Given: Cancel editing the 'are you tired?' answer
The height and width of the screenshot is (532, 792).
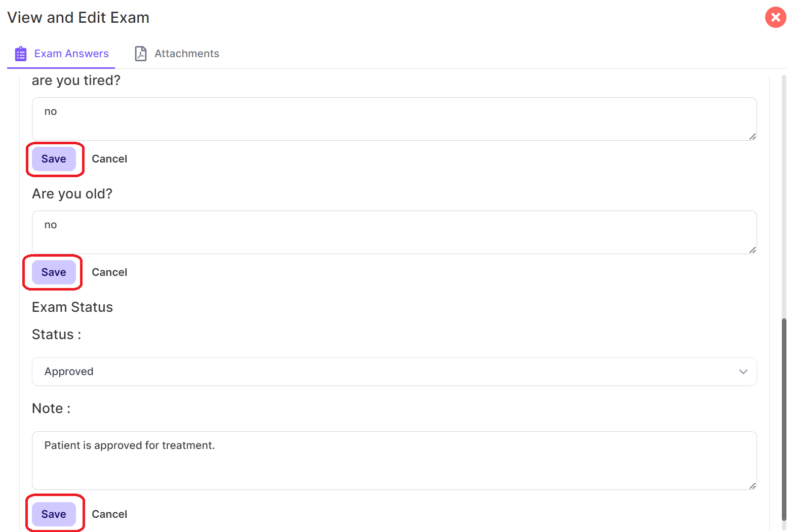Looking at the screenshot, I should [x=109, y=159].
